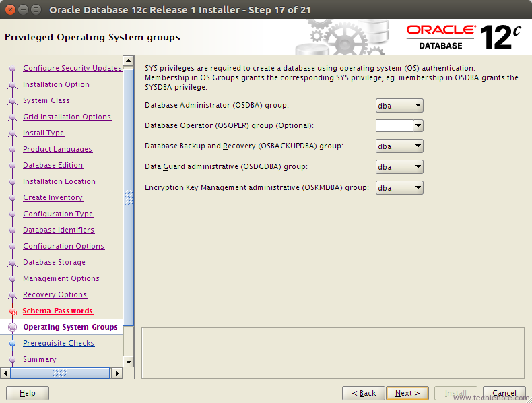Go to Management Options step
532x403 pixels.
pyautogui.click(x=61, y=278)
